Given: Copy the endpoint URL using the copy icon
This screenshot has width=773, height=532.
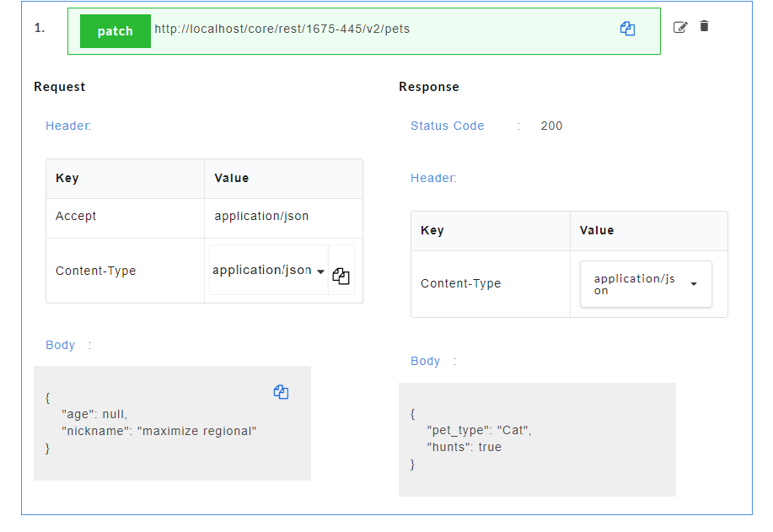Looking at the screenshot, I should [627, 29].
